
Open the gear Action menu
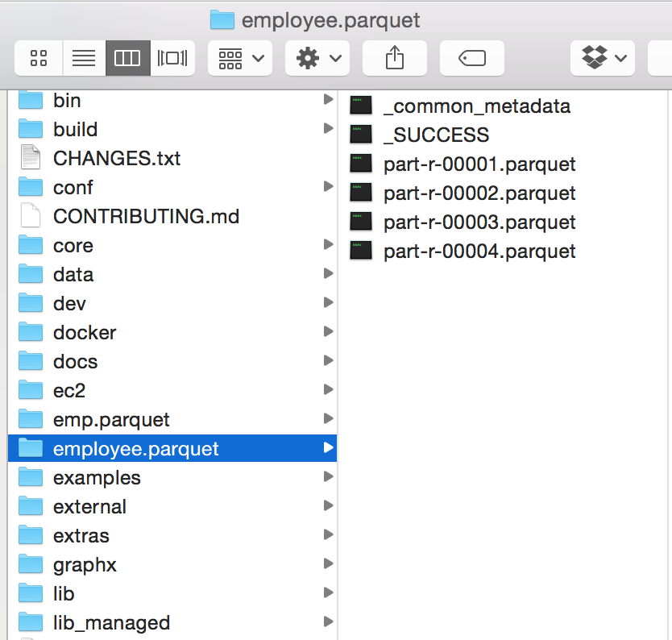pyautogui.click(x=317, y=58)
